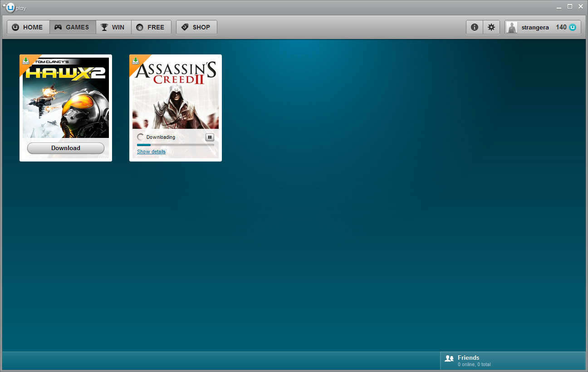Click the download badge on H.A.W.X 2
The height and width of the screenshot is (372, 588).
pyautogui.click(x=26, y=61)
